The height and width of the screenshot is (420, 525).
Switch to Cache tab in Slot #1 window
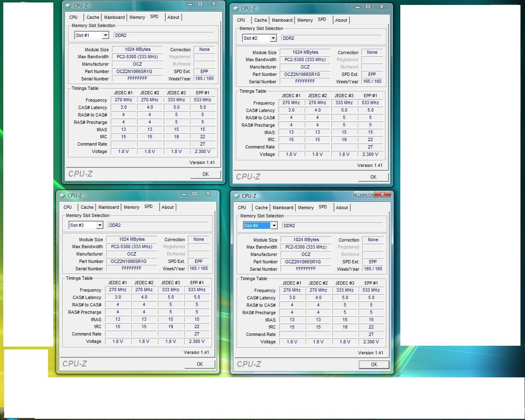[93, 17]
